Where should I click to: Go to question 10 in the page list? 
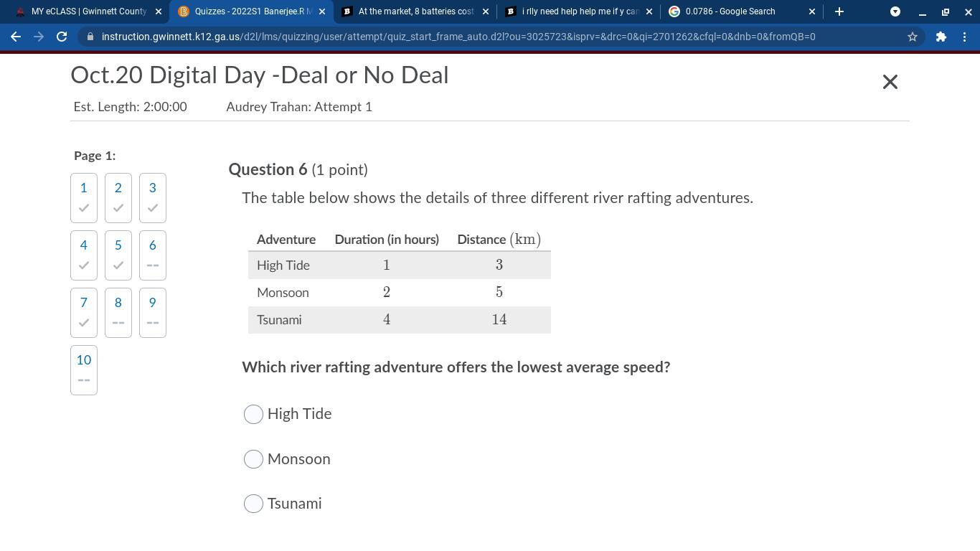tap(84, 369)
